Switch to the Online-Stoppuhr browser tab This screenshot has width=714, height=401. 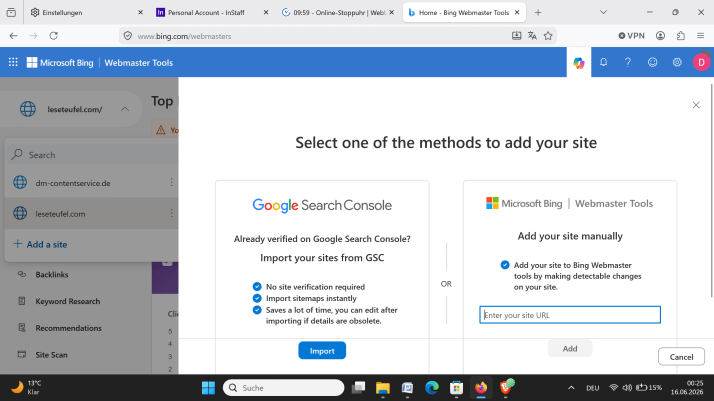pos(337,12)
